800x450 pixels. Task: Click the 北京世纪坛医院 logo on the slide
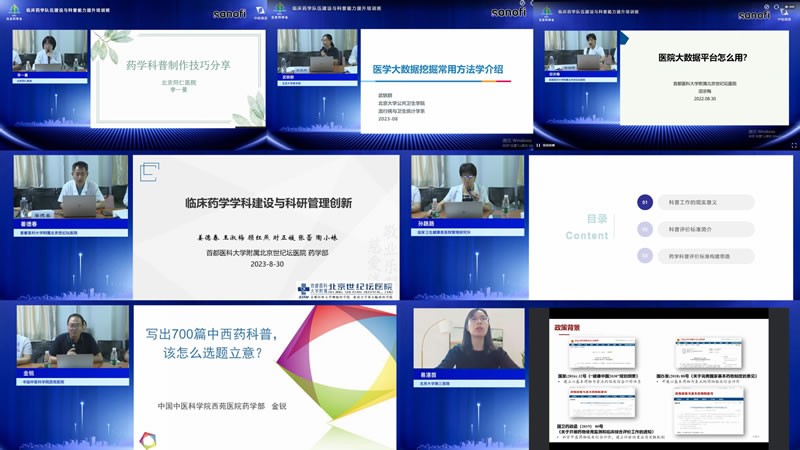click(x=345, y=290)
